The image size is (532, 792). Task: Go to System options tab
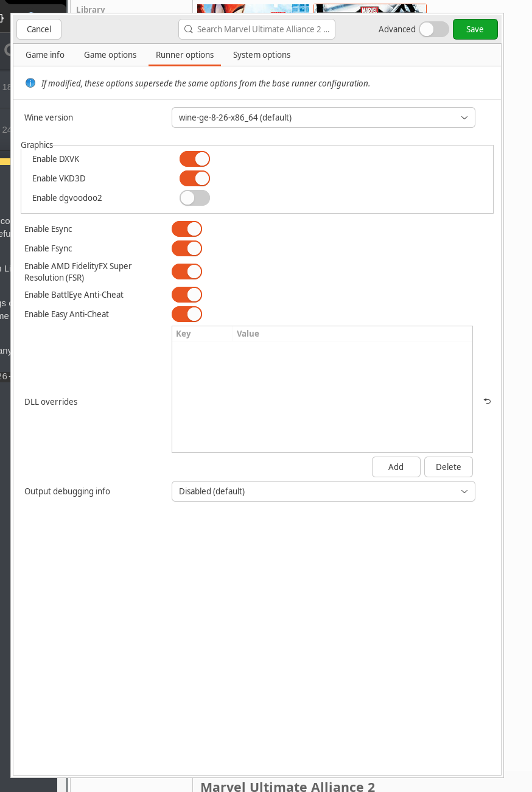click(x=262, y=55)
